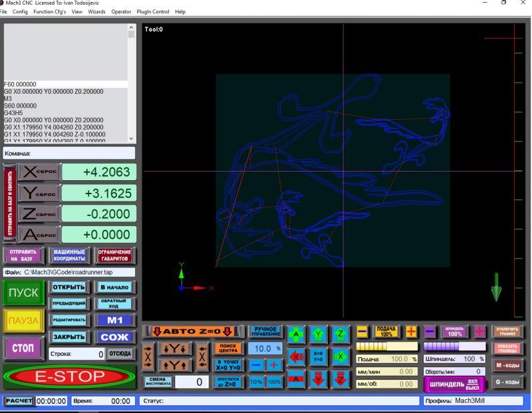
Task: Toggle the ШПИНДЕЛЬ ВКЛ/ВЫКЛ spindle switch
Action: (x=454, y=384)
